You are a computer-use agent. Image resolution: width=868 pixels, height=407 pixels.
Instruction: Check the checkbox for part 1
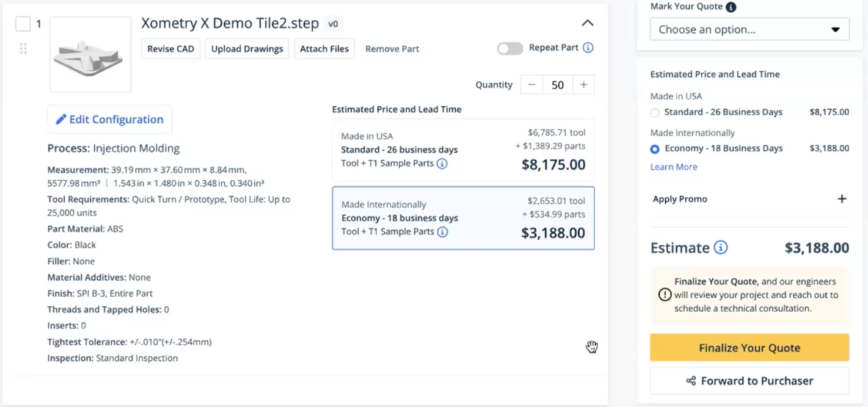23,23
